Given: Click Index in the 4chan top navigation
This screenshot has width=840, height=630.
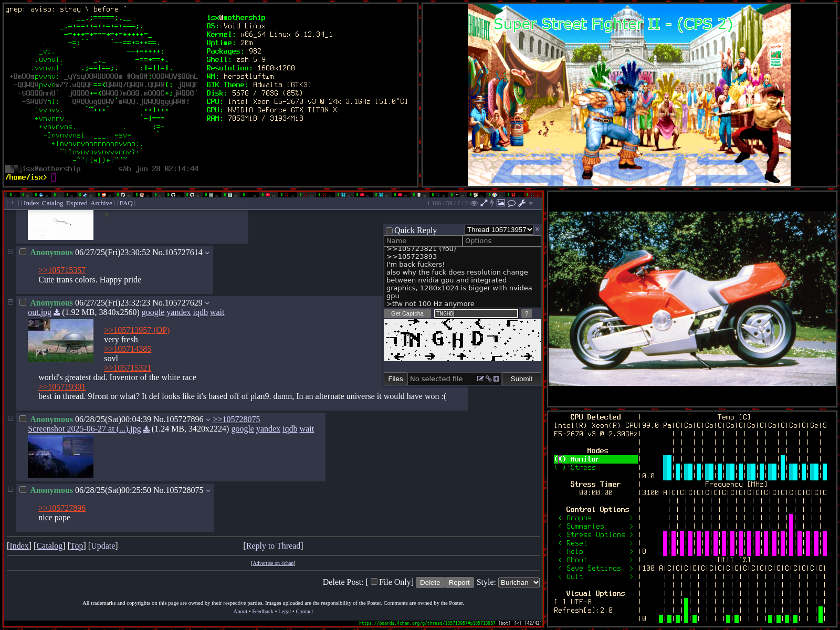Looking at the screenshot, I should [x=31, y=203].
